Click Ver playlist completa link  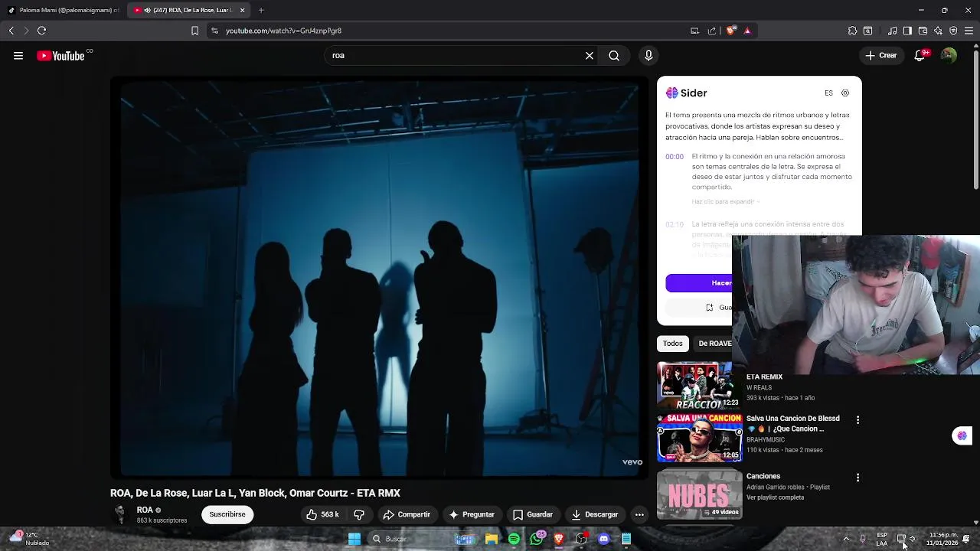(775, 497)
